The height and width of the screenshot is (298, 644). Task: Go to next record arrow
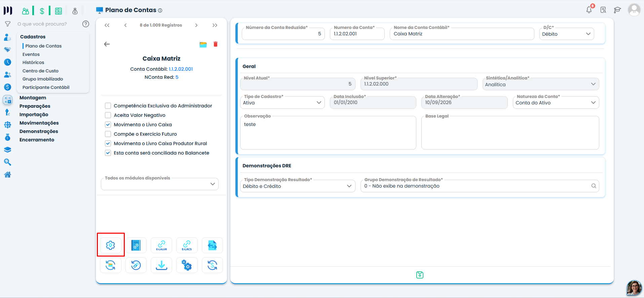click(x=196, y=25)
